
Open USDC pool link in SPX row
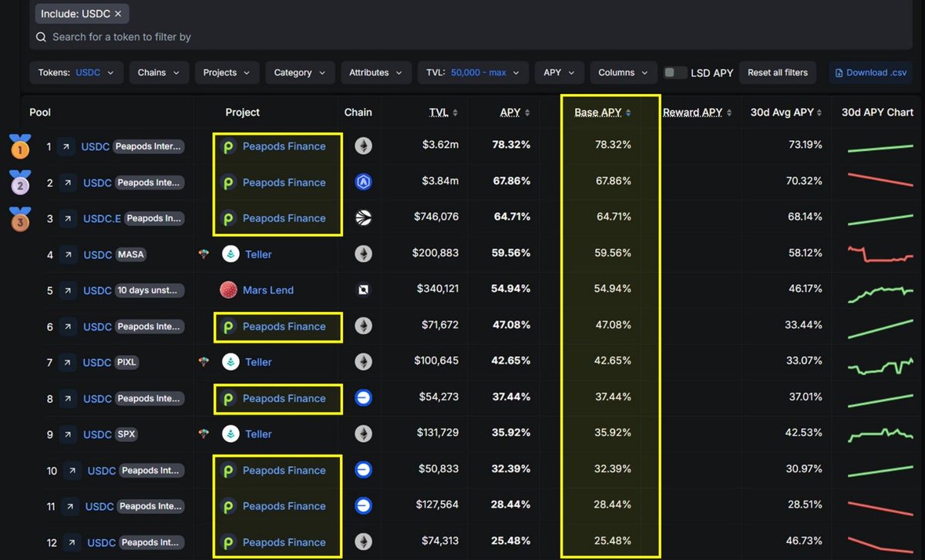pos(97,434)
